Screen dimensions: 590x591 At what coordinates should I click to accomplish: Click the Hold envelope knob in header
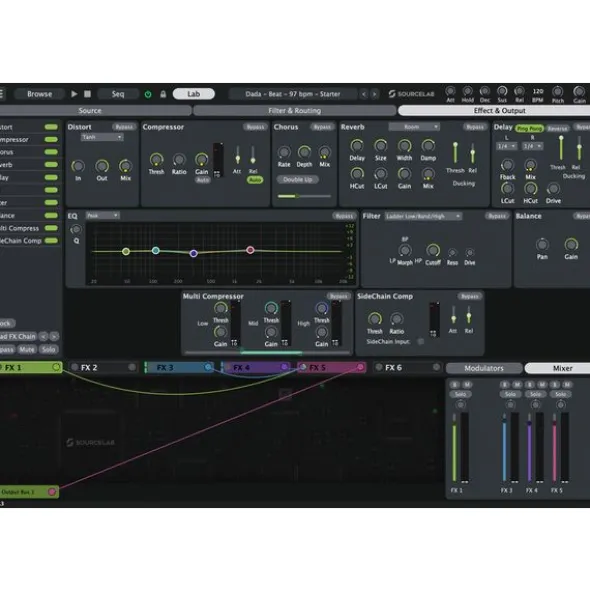point(467,91)
